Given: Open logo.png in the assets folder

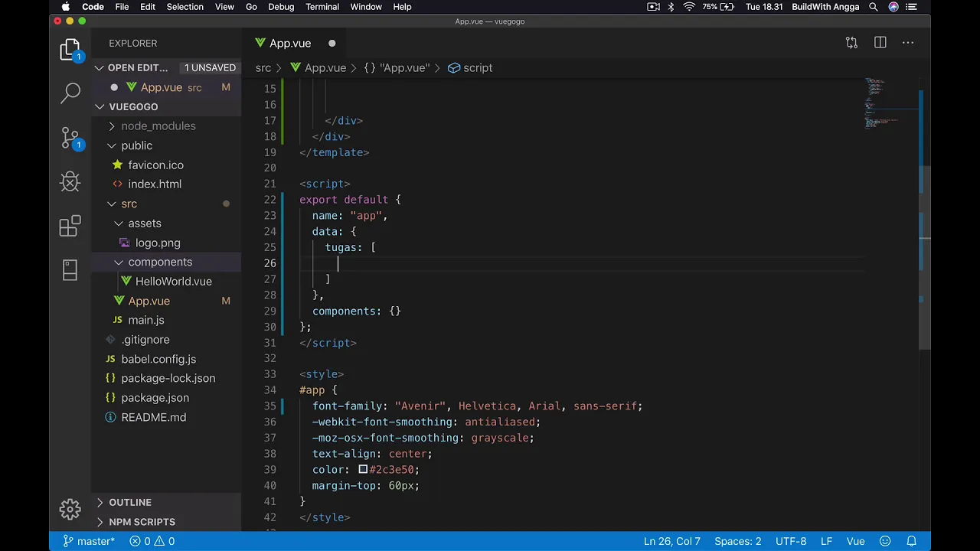Looking at the screenshot, I should pos(158,243).
